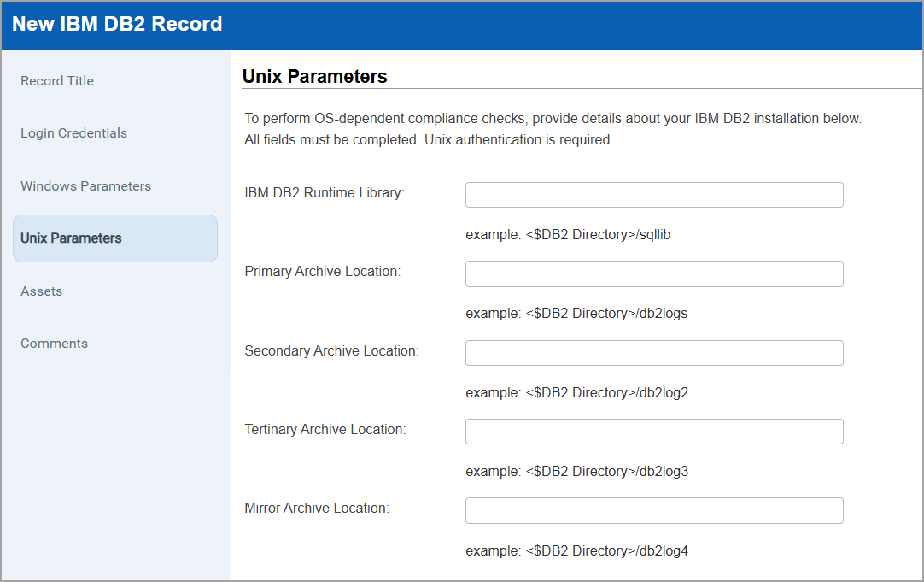Switch to Windows Parameters section
The width and height of the screenshot is (924, 582).
(86, 185)
